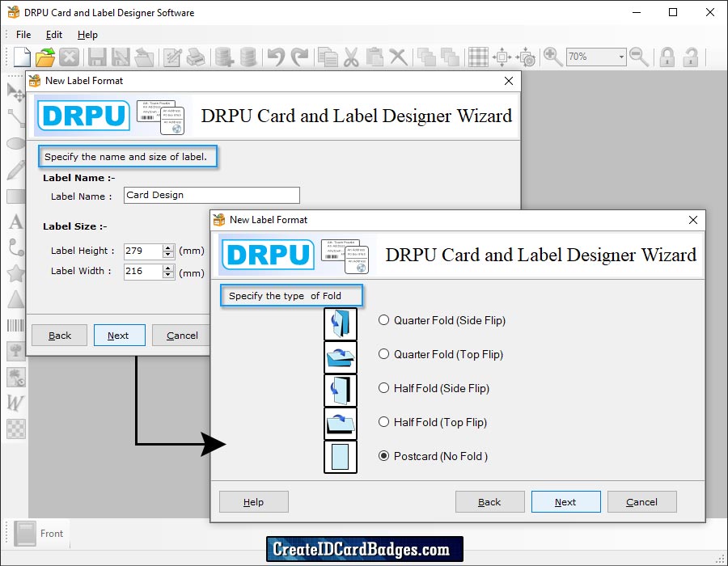Select Quarter Fold (Top Flip) option
The image size is (728, 566).
click(441, 354)
